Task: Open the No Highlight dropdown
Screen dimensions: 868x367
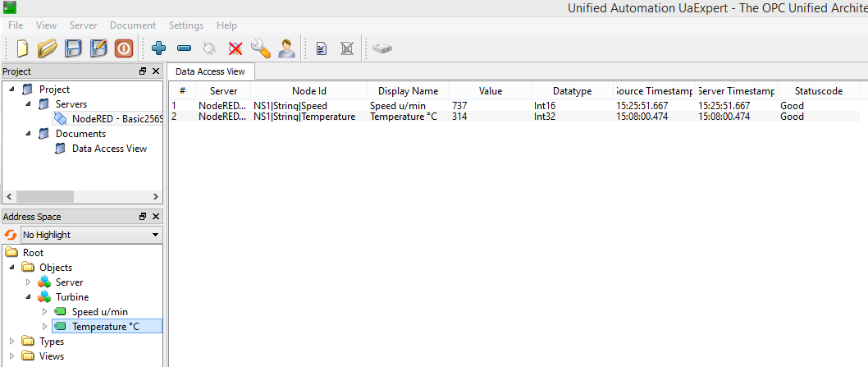Action: coord(91,235)
